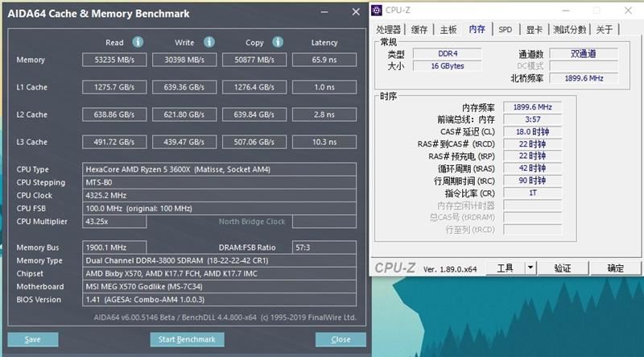Select L2 Cache Copy value 639.84 GB/s

[254, 114]
